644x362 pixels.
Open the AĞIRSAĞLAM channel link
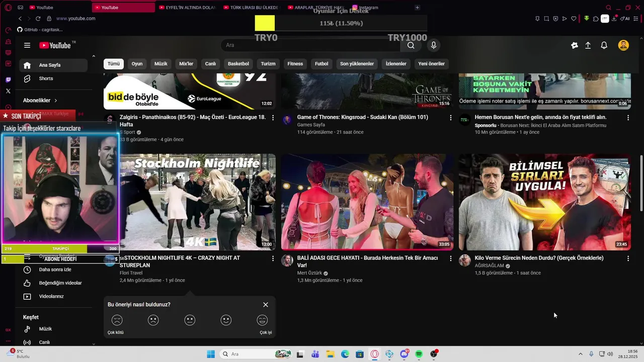point(489,265)
